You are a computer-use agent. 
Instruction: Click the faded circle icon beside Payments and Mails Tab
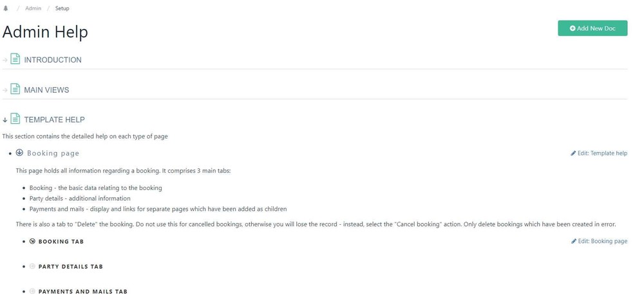[32, 291]
